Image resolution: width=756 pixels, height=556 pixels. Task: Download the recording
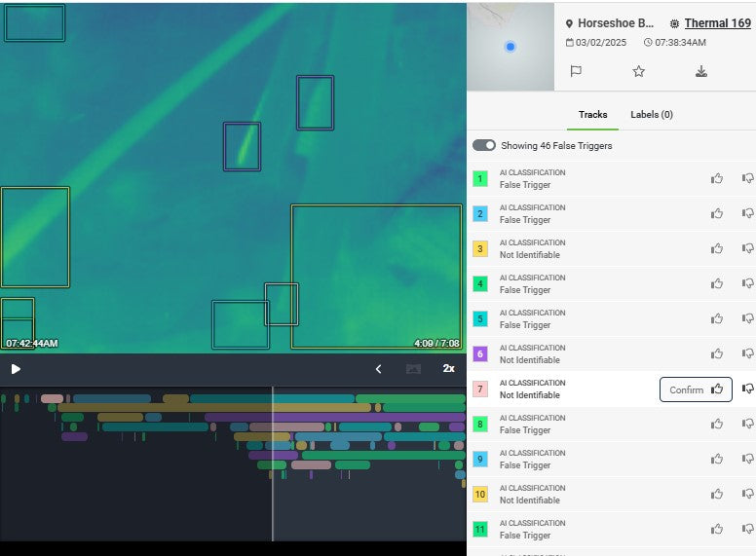[x=700, y=71]
